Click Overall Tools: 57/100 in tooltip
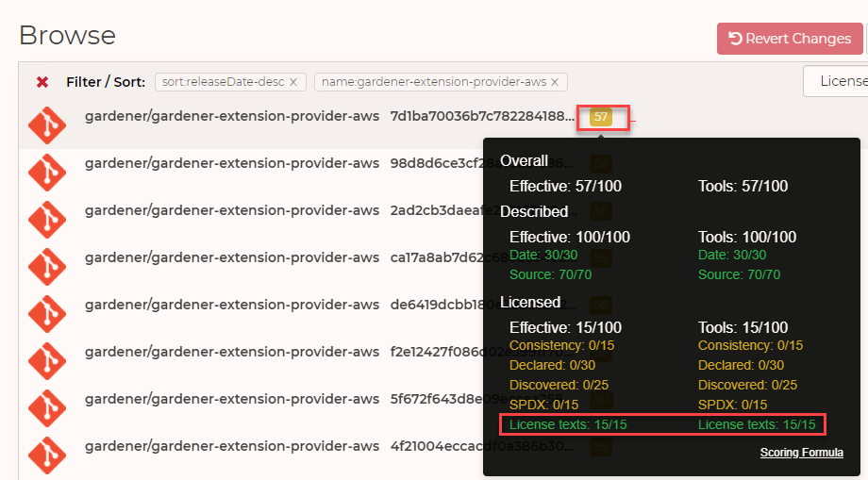This screenshot has height=480, width=868. tap(743, 186)
